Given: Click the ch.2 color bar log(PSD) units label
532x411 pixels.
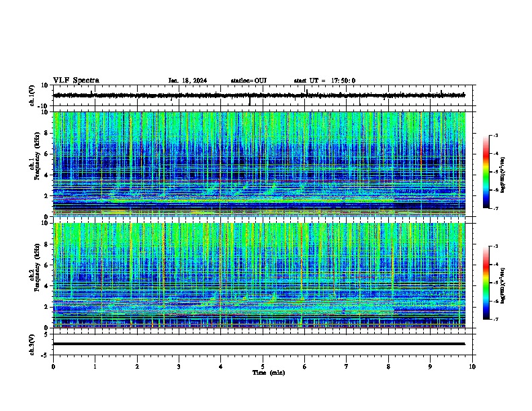Looking at the screenshot, I should [x=503, y=285].
